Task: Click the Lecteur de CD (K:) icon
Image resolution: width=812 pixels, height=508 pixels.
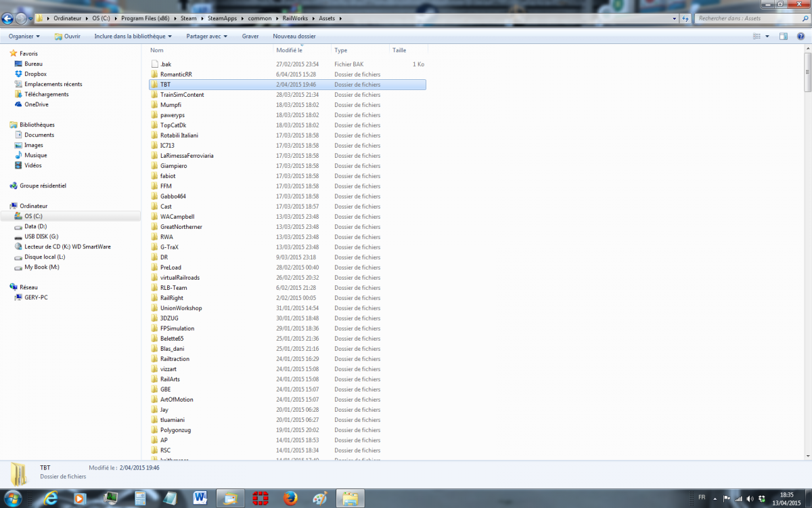Action: pyautogui.click(x=19, y=247)
